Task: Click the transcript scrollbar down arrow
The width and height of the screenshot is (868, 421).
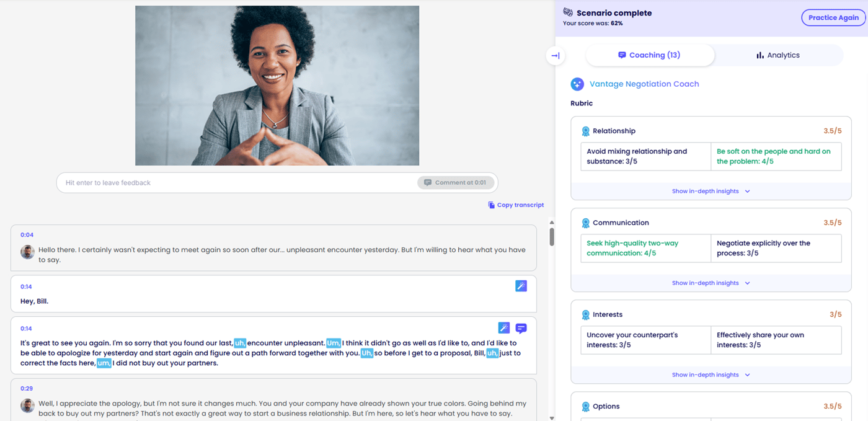Action: (x=552, y=418)
